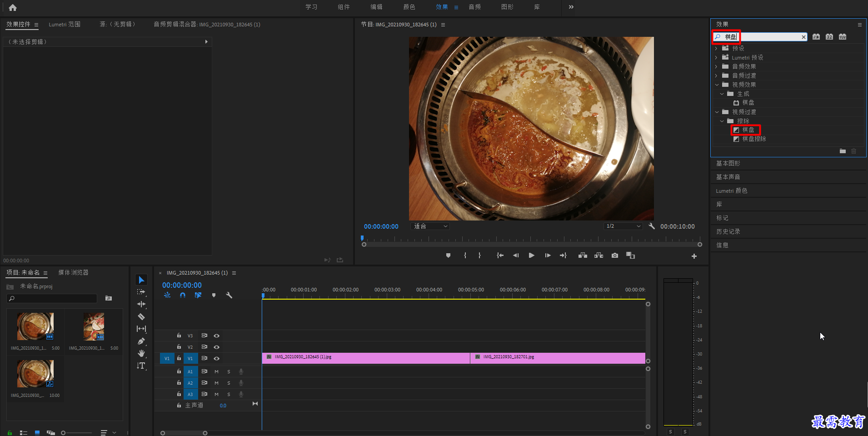Click Mark In bracket button
868x436 pixels.
(x=465, y=256)
